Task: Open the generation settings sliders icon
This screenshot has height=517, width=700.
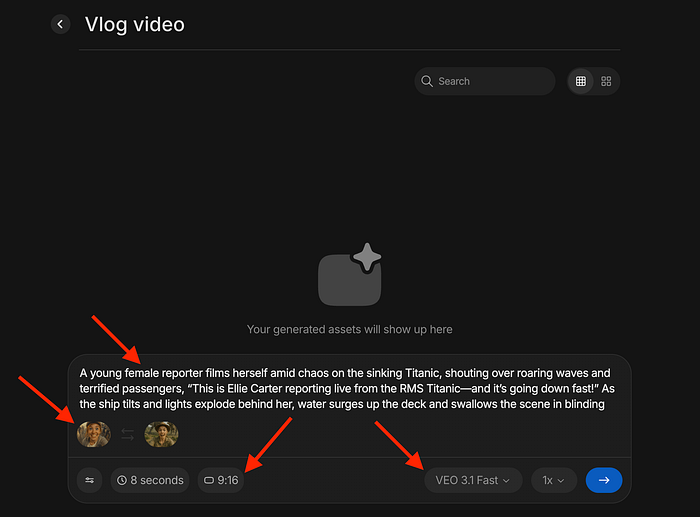Action: coord(90,480)
